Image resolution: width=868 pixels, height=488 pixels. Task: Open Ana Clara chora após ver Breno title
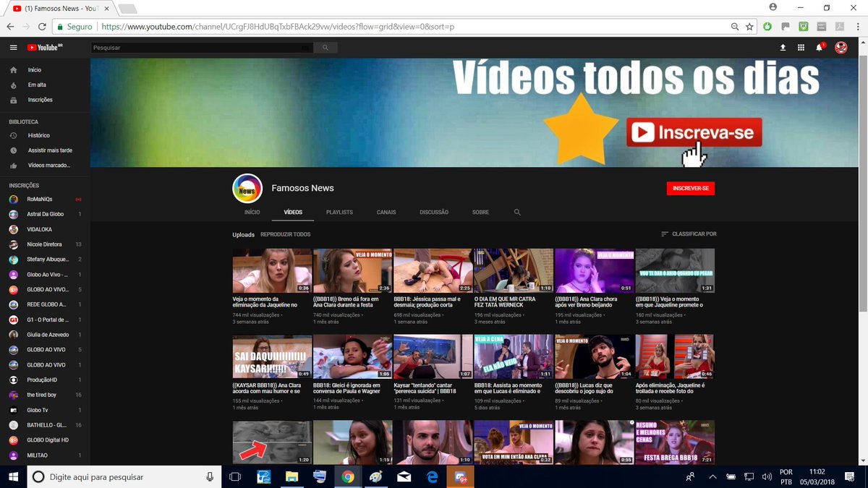(x=587, y=302)
